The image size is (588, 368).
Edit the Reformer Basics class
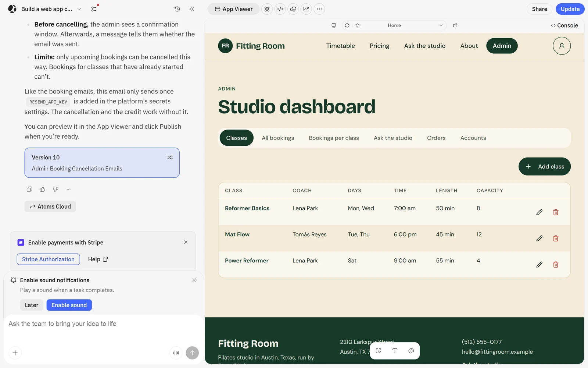pos(539,212)
